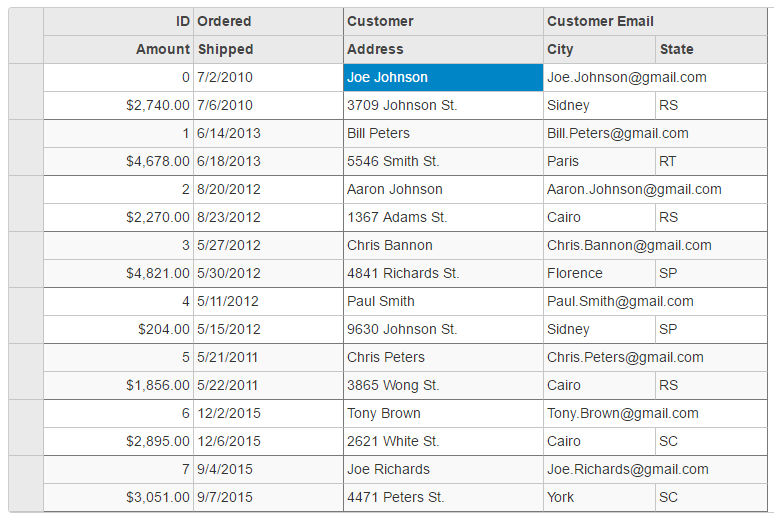
Task: Select the Address column header
Action: click(442, 49)
